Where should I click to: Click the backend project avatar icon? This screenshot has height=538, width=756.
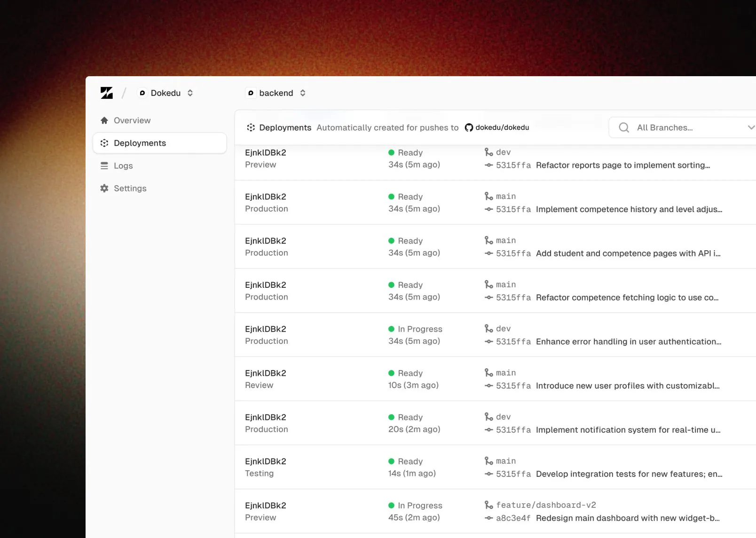[x=251, y=93]
